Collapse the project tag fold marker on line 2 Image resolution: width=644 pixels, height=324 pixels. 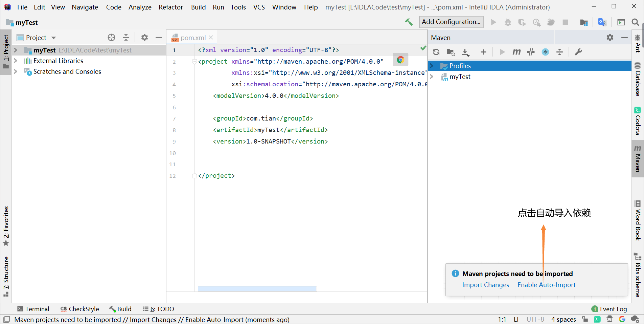(x=194, y=62)
